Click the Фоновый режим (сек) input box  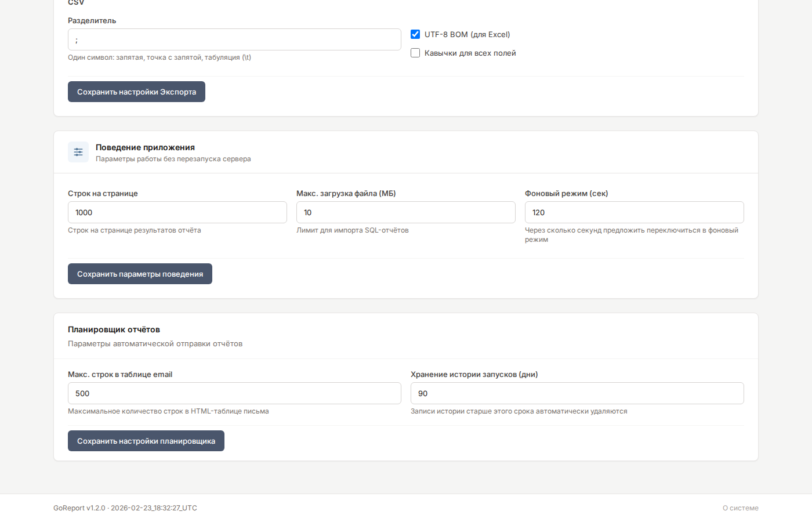(x=634, y=212)
